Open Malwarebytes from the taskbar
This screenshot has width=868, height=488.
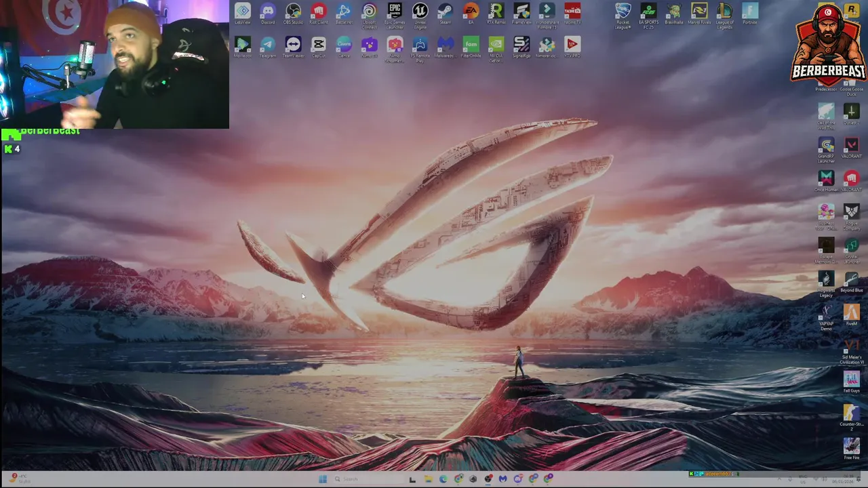click(x=502, y=479)
